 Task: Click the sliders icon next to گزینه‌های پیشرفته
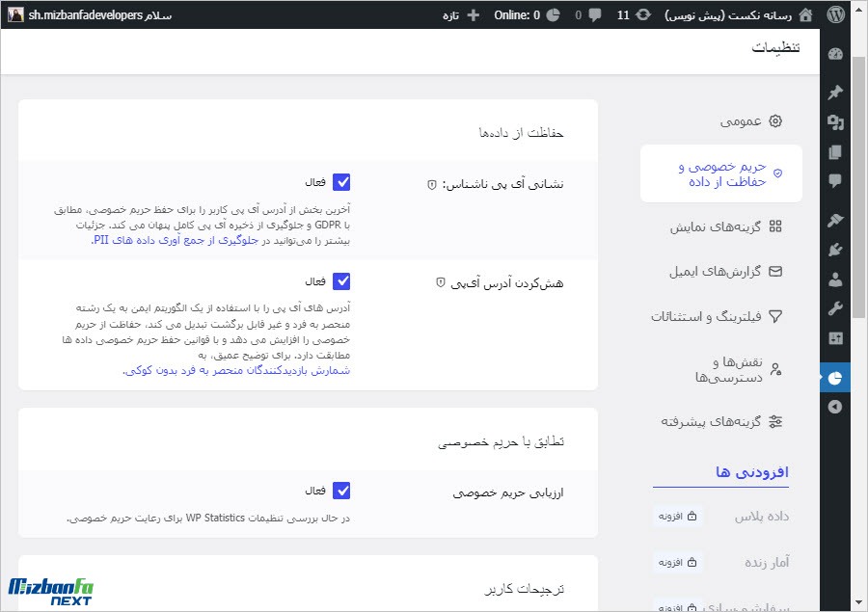coord(775,421)
